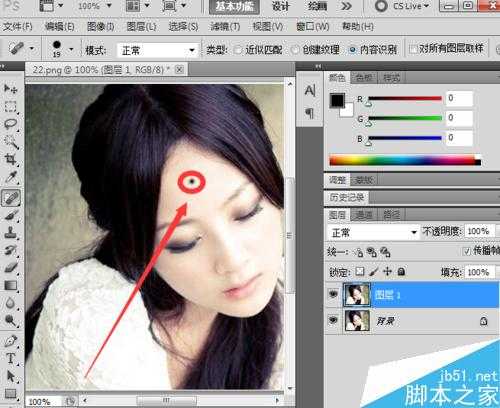500x408 pixels.
Task: Select the Eyedropper tool
Action: 11,177
